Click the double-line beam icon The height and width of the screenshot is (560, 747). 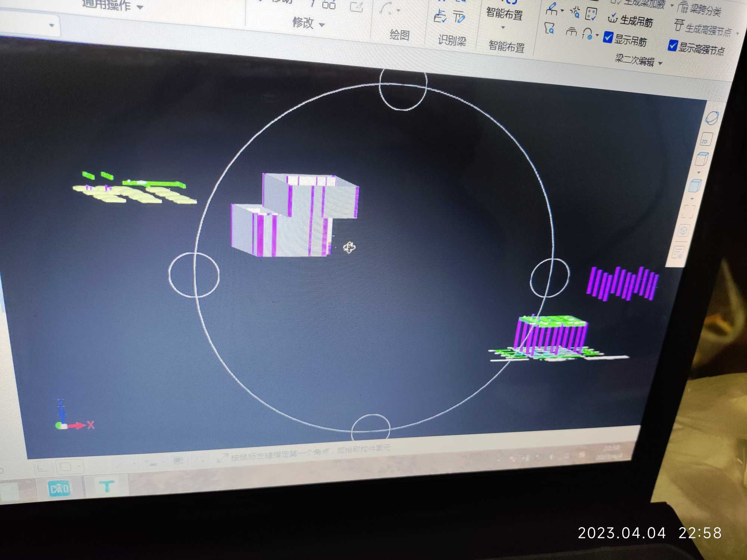pyautogui.click(x=571, y=31)
